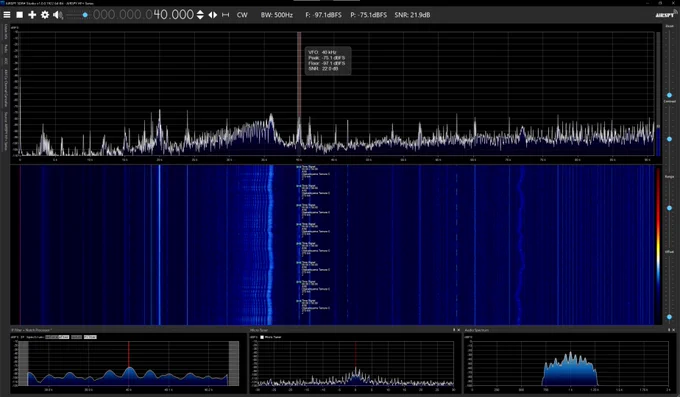Click the left-right tuning style icon
The image size is (680, 397).
click(212, 15)
